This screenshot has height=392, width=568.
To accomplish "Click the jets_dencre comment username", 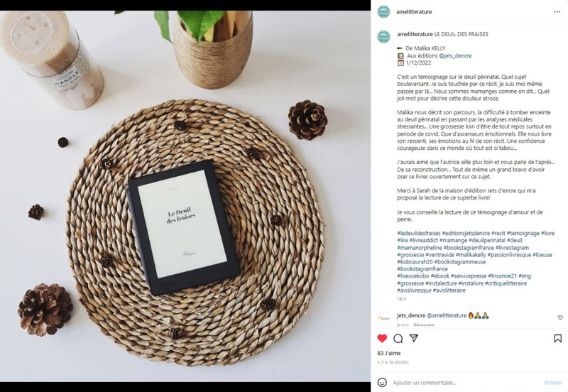I will pyautogui.click(x=411, y=315).
